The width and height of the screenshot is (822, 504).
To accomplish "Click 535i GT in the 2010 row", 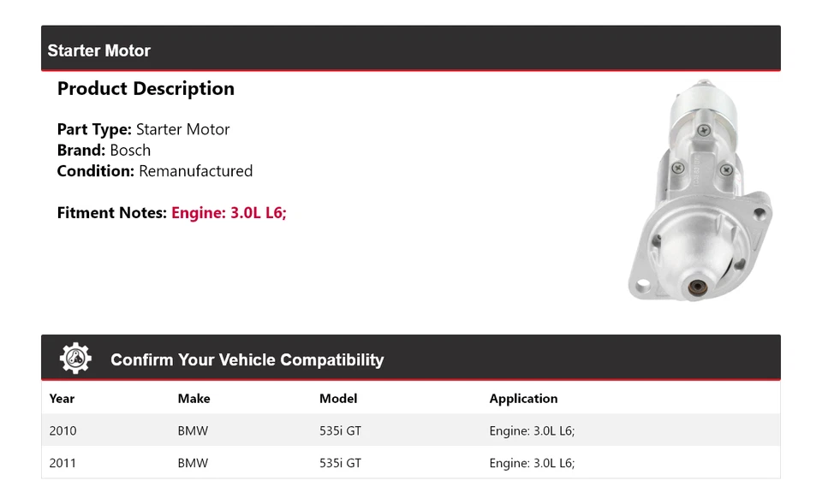I will (x=340, y=431).
